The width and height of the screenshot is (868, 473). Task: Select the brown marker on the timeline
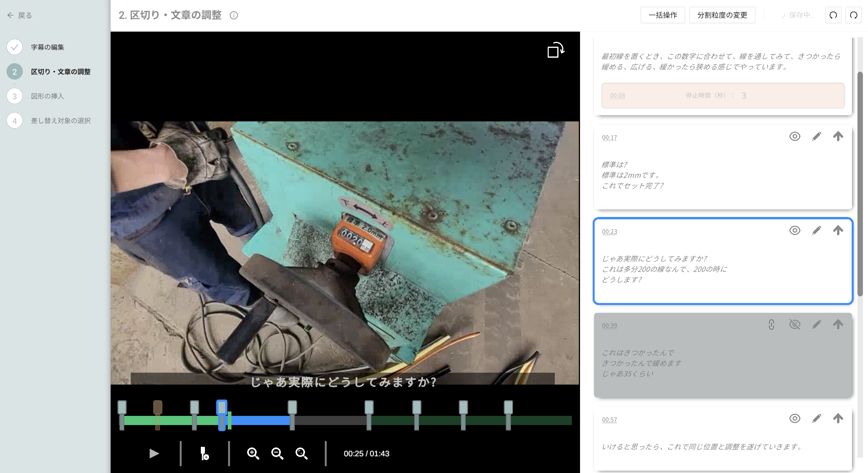pos(158,407)
